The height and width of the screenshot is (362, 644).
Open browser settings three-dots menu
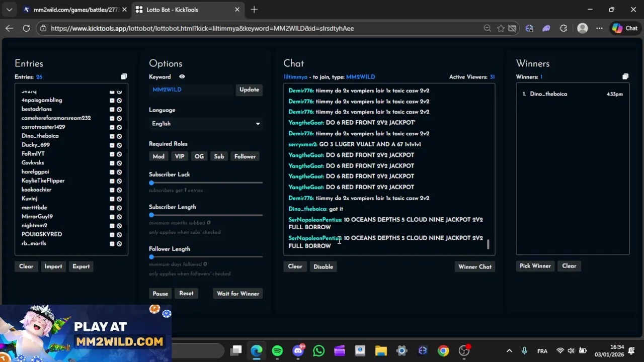coord(599,28)
